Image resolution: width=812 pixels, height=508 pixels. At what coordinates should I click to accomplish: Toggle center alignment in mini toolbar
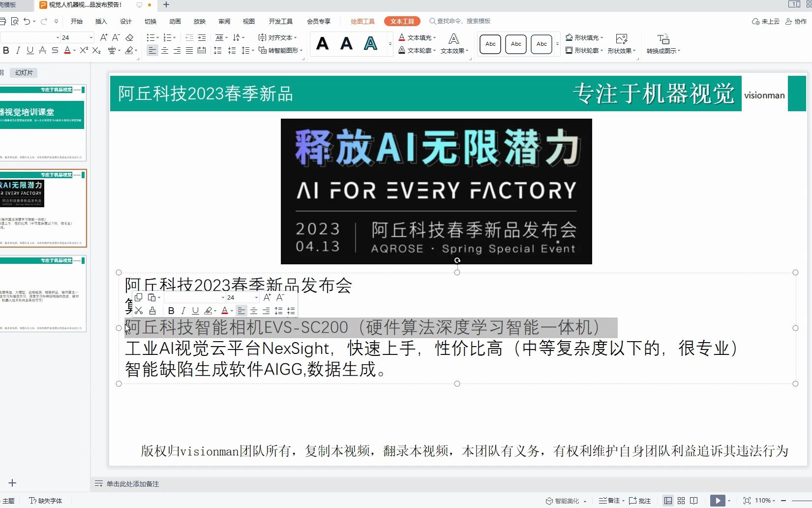click(x=254, y=311)
